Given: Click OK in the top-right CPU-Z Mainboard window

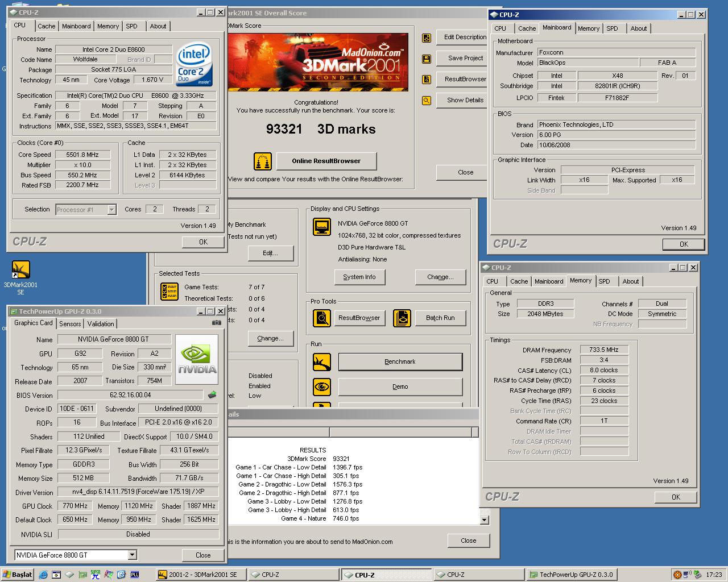Looking at the screenshot, I should tap(684, 244).
